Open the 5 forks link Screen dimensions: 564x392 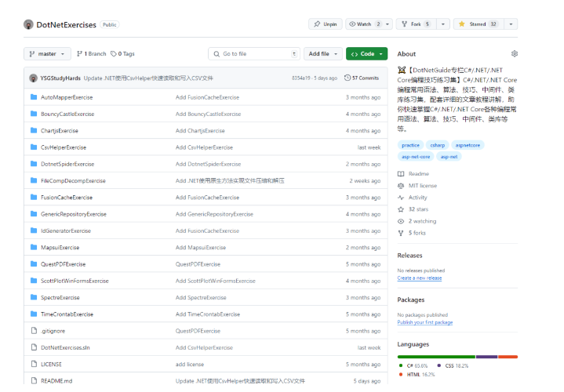[412, 233]
